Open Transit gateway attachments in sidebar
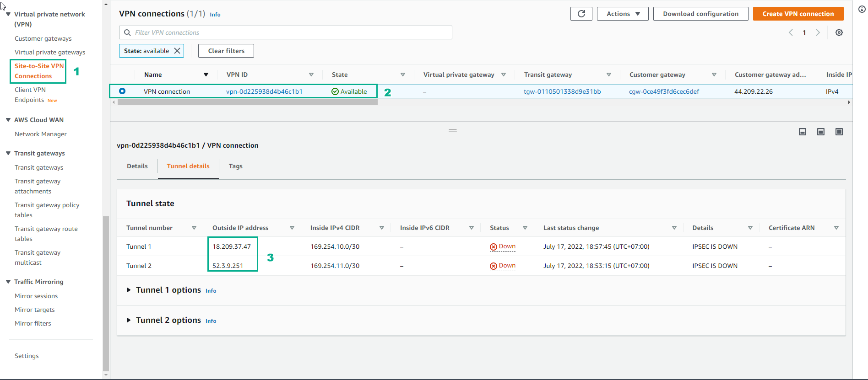This screenshot has width=868, height=380. (x=38, y=186)
